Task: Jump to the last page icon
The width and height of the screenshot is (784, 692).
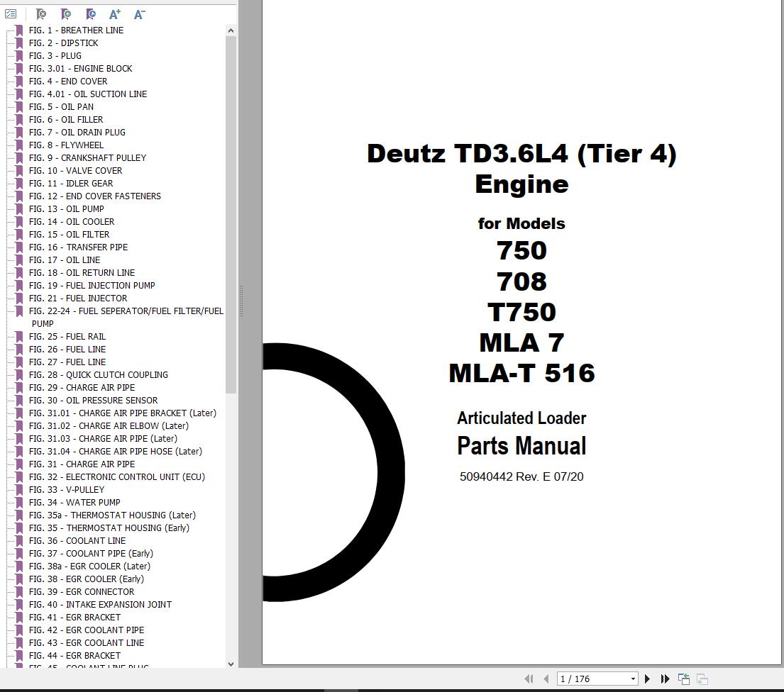Action: [666, 679]
